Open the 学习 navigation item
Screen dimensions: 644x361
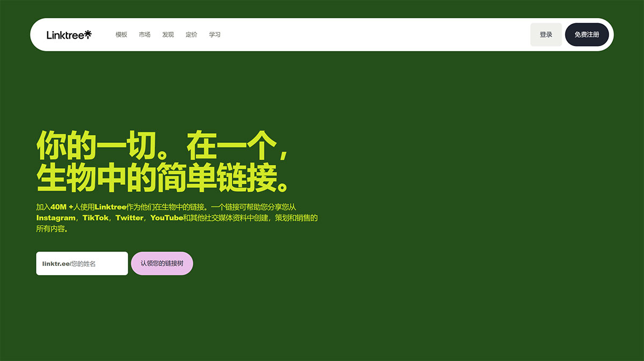(215, 34)
